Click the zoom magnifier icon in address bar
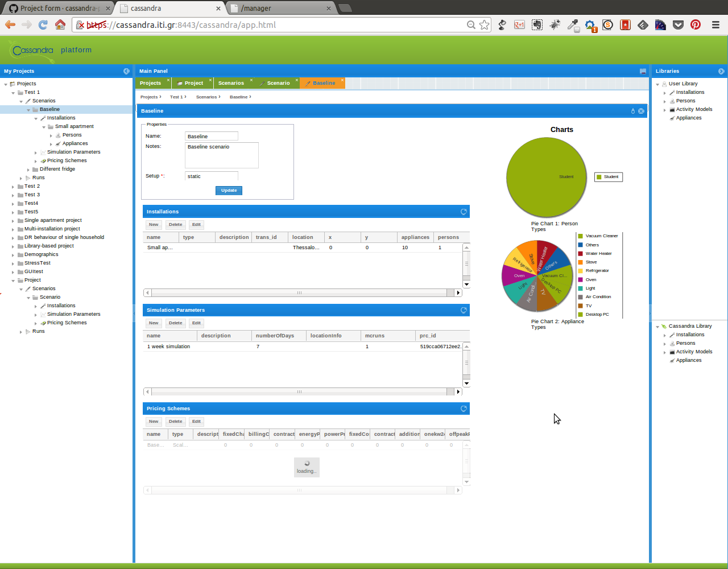The height and width of the screenshot is (569, 728). [x=471, y=24]
